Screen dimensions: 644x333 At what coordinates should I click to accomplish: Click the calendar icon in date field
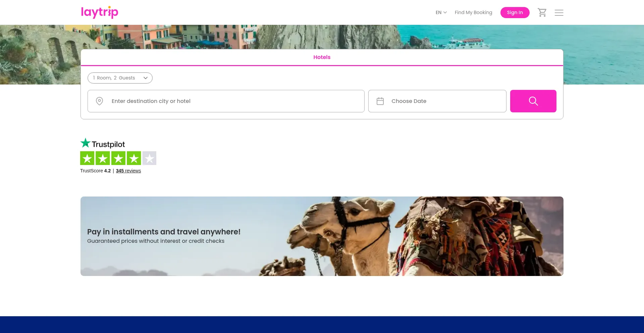tap(380, 101)
